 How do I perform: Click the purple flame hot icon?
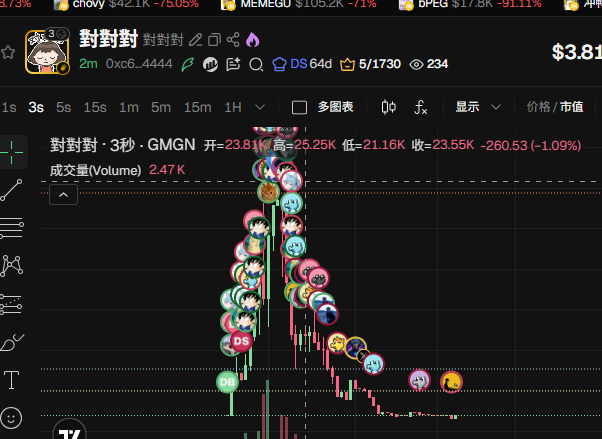252,40
